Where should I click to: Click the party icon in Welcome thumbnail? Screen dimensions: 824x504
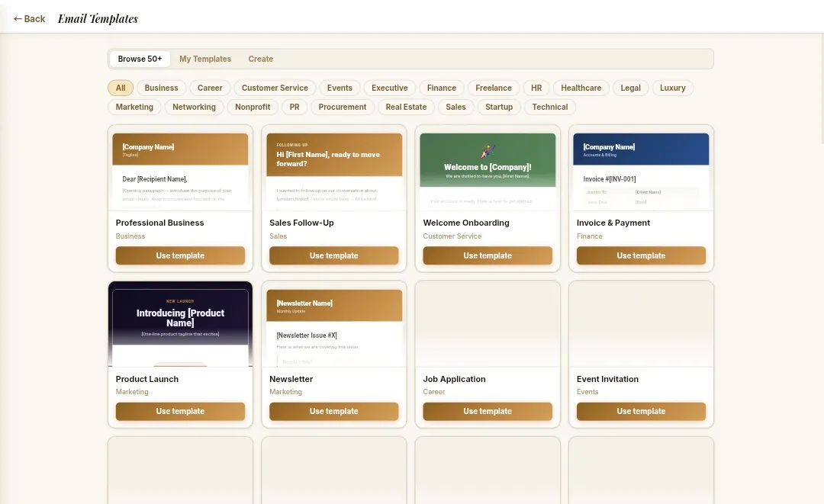coord(488,152)
